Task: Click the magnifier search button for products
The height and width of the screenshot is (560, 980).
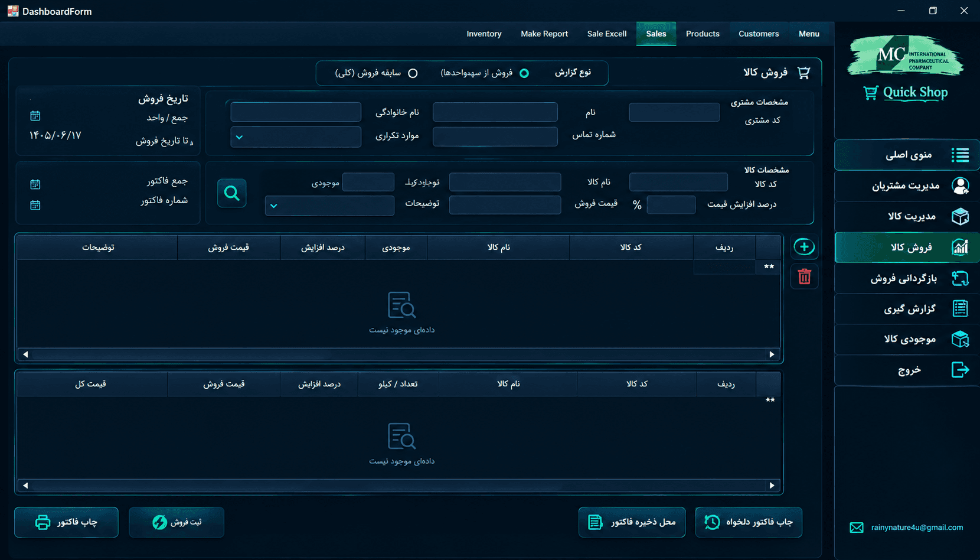Action: (x=231, y=193)
